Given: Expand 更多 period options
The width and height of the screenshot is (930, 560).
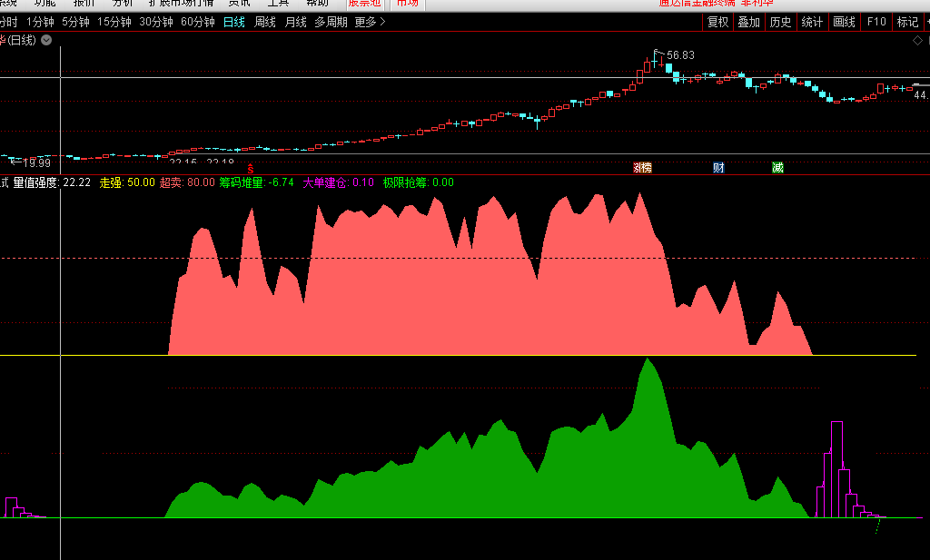Looking at the screenshot, I should (x=370, y=22).
